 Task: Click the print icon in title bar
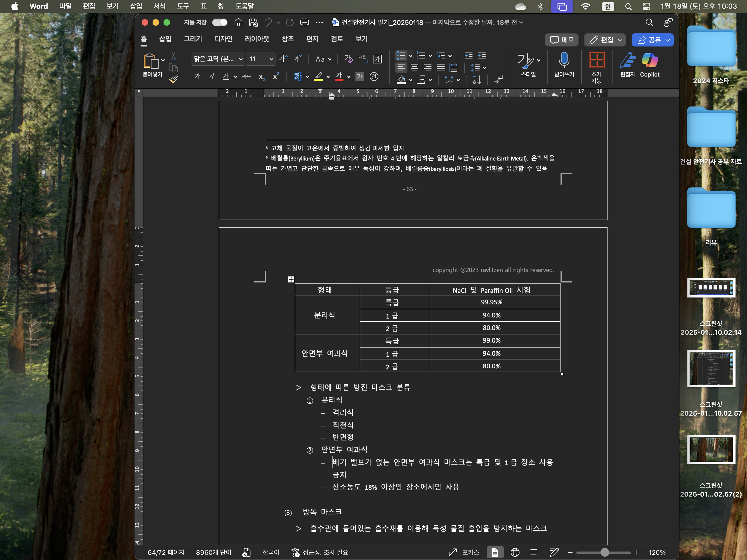tap(304, 23)
